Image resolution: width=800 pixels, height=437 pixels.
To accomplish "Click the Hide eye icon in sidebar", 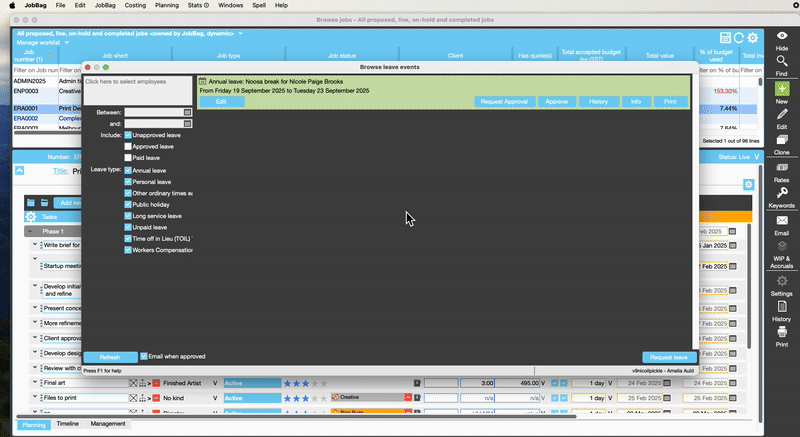I will 782,36.
